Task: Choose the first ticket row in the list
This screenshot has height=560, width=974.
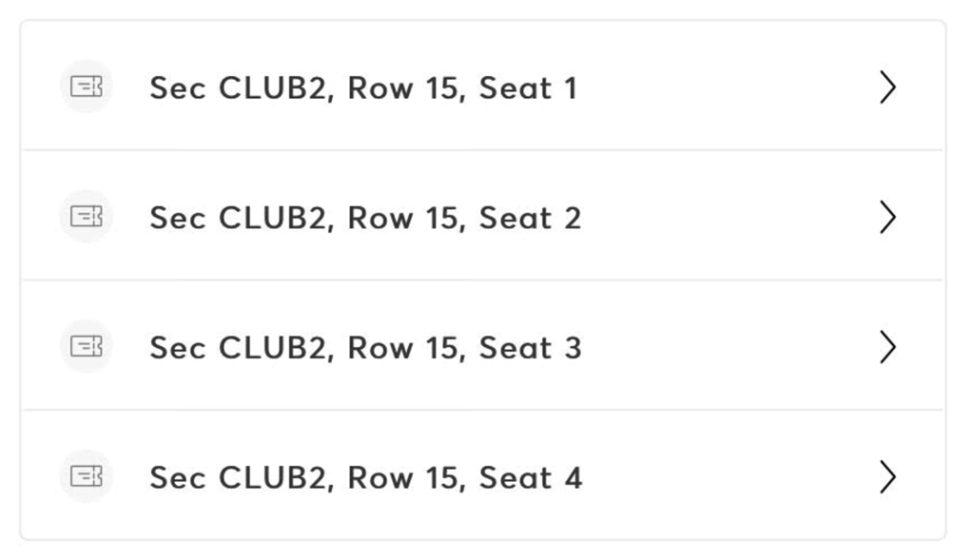Action: [x=482, y=86]
